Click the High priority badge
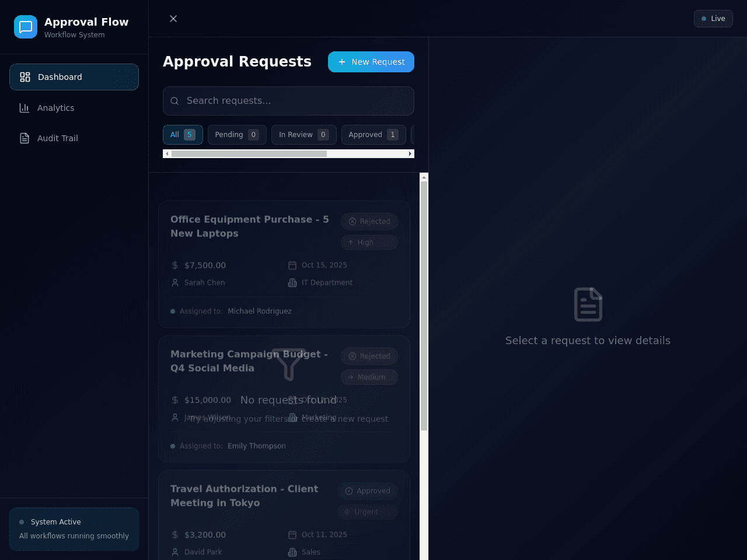This screenshot has height=560, width=747. coord(369,243)
